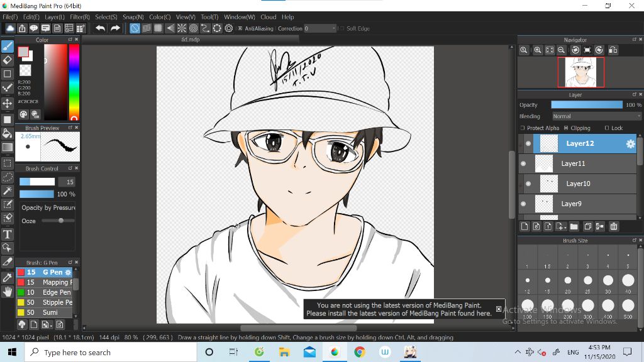644x362 pixels.
Task: Select the Mapping Pen brush
Action: pyautogui.click(x=45, y=282)
